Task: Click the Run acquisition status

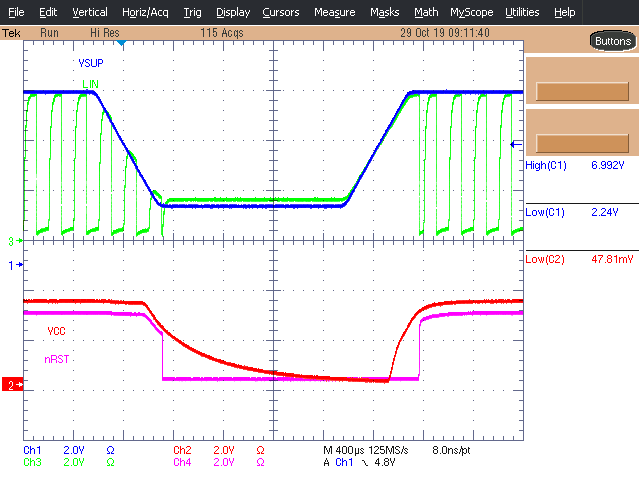Action: (49, 33)
